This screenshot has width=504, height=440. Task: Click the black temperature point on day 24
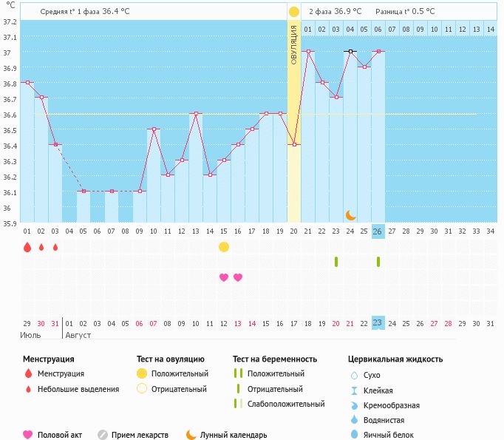coord(350,52)
